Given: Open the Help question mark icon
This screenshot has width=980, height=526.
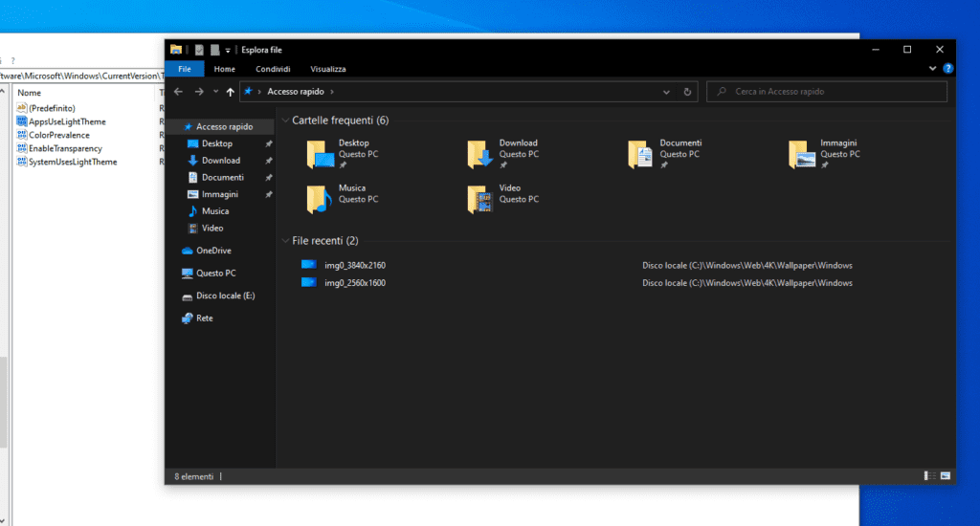Looking at the screenshot, I should [x=947, y=69].
